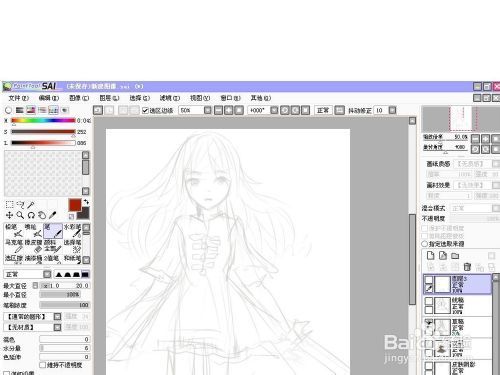
Task: Select the flattest brush edge shape
Action: (x=85, y=275)
